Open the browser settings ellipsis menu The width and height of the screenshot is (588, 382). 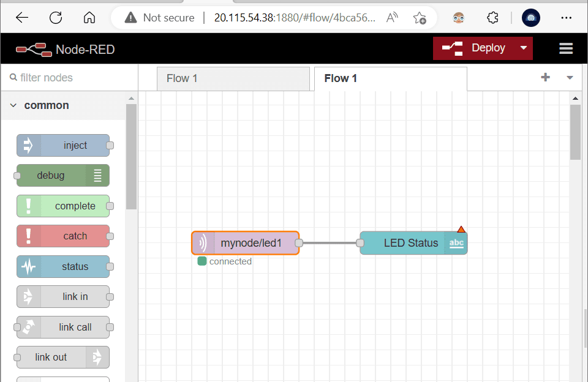566,18
